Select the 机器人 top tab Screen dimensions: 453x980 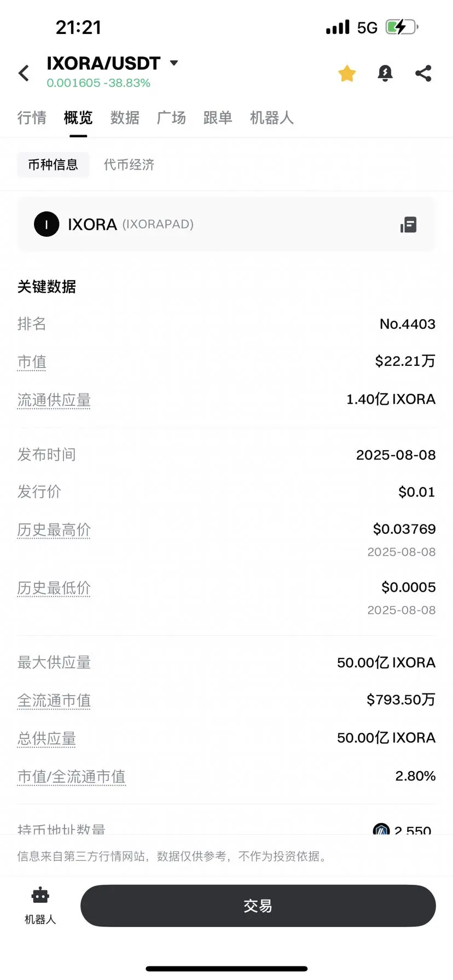272,118
